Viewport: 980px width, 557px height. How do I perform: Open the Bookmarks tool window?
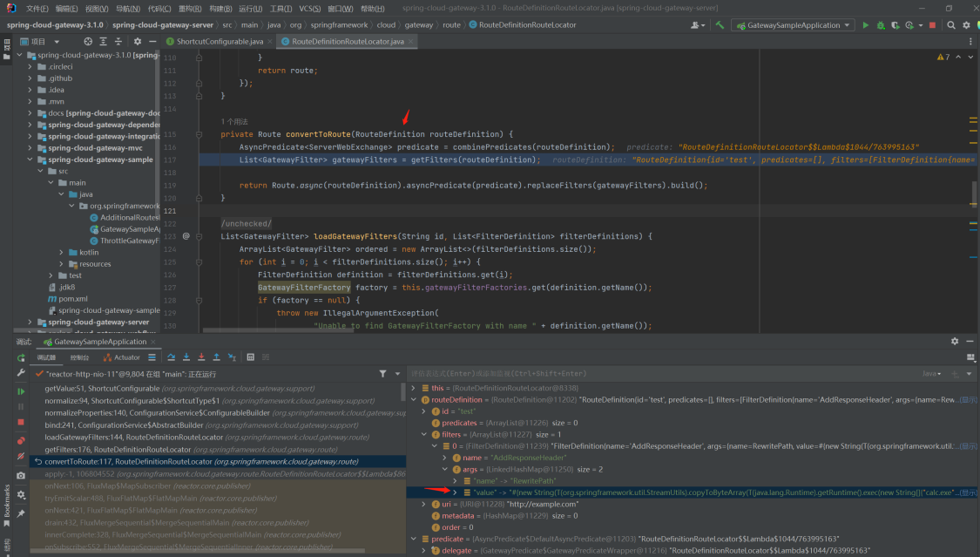click(7, 505)
